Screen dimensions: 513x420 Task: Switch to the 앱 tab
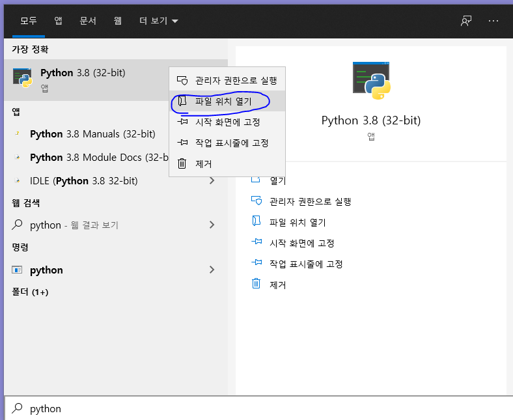tap(58, 21)
